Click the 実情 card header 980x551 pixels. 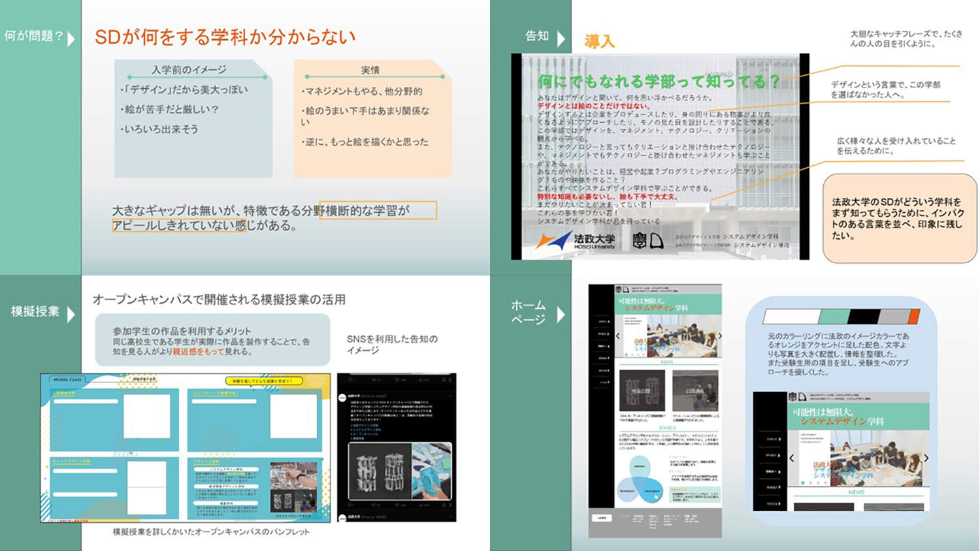(x=370, y=70)
